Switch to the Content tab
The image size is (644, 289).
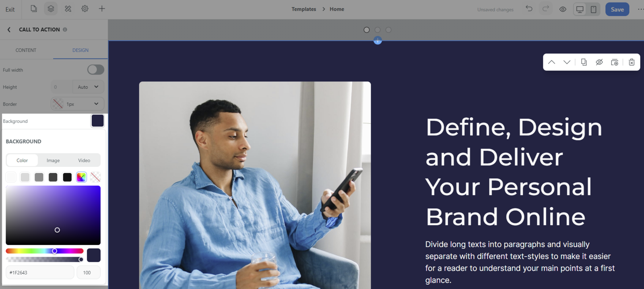[x=26, y=50]
